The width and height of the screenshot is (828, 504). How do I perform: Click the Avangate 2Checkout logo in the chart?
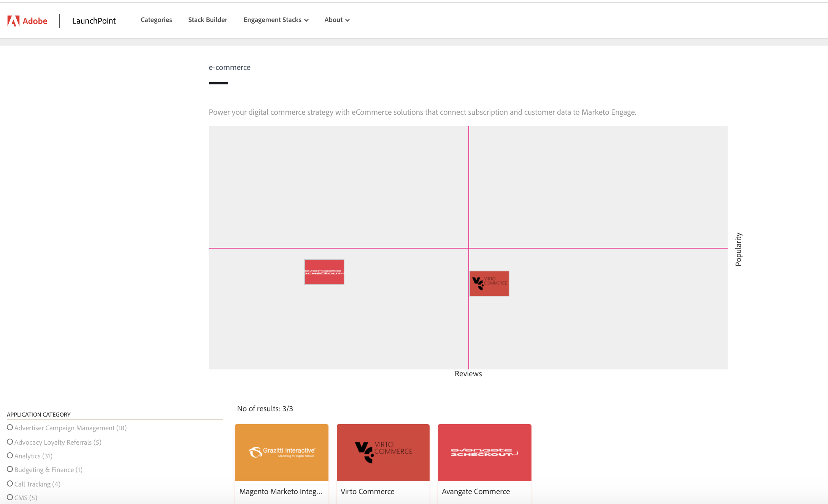(324, 272)
